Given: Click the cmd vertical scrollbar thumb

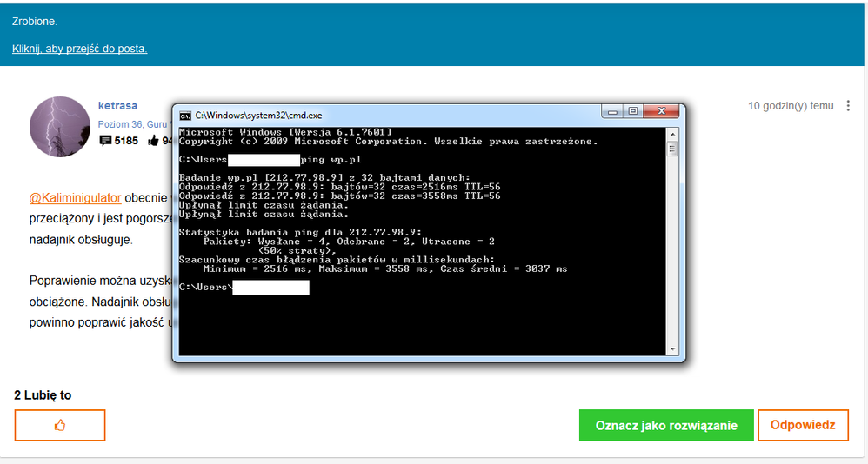Looking at the screenshot, I should click(x=672, y=149).
